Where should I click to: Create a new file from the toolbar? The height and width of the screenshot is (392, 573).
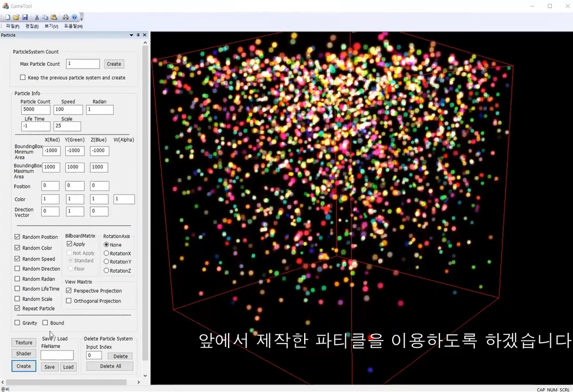[x=8, y=17]
